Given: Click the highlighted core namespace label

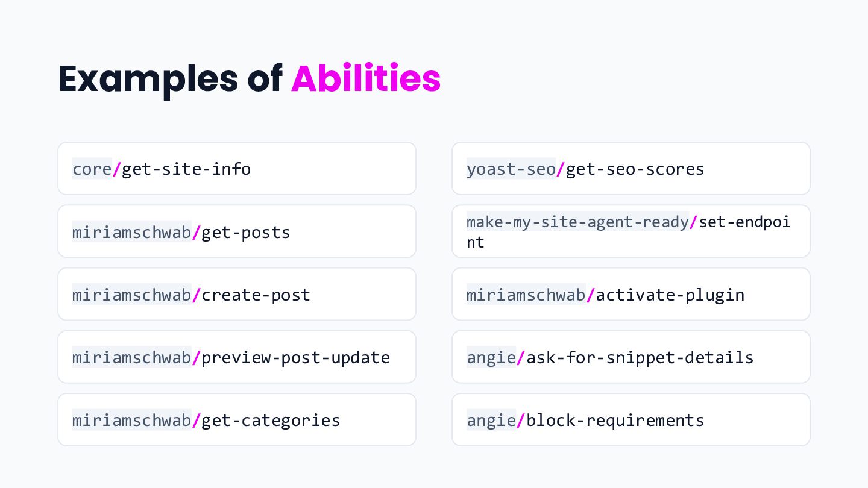Looking at the screenshot, I should (92, 169).
